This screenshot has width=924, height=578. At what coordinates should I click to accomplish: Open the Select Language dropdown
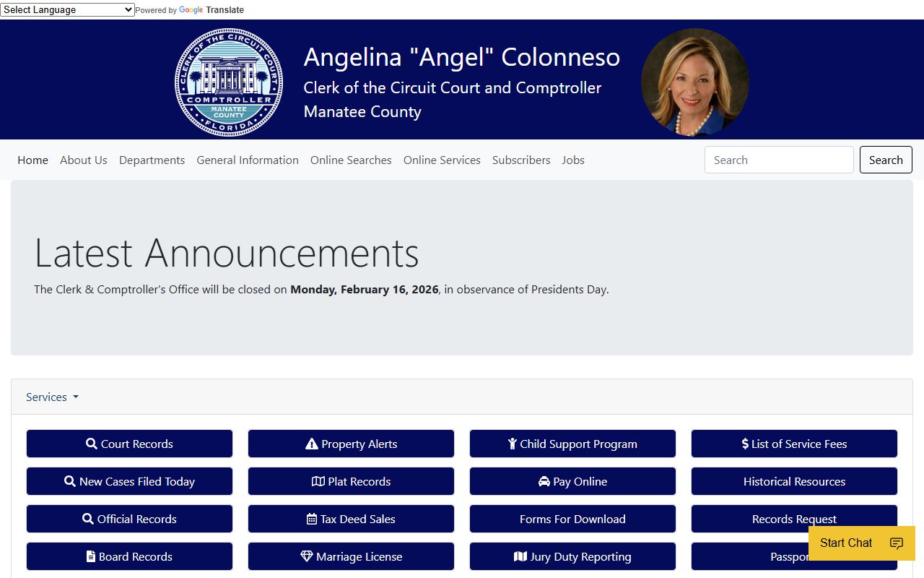tap(67, 9)
